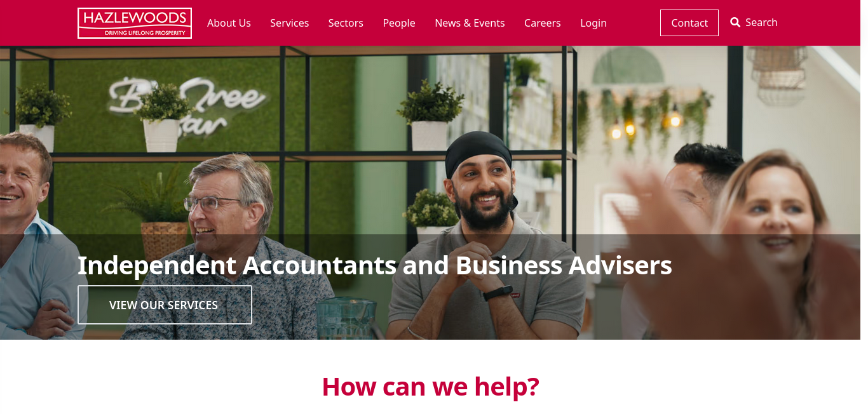
Task: Expand the Sectors navigation item
Action: [x=346, y=23]
